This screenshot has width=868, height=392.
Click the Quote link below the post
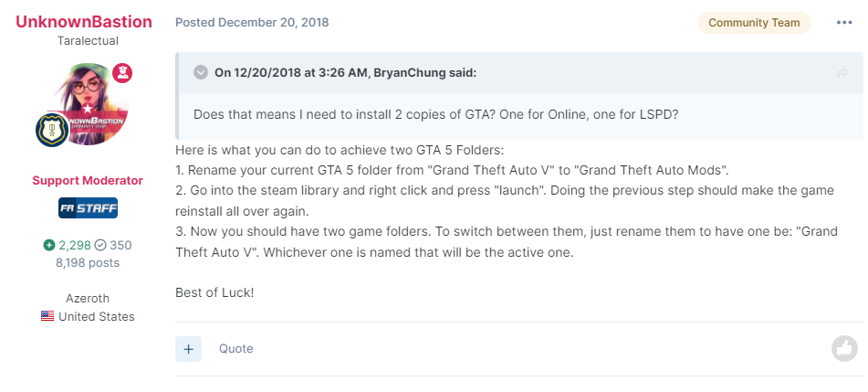pyautogui.click(x=236, y=348)
